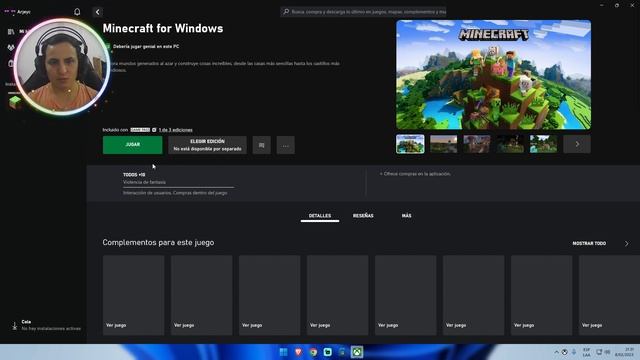
Task: Click the search box at the top
Action: pyautogui.click(x=363, y=12)
